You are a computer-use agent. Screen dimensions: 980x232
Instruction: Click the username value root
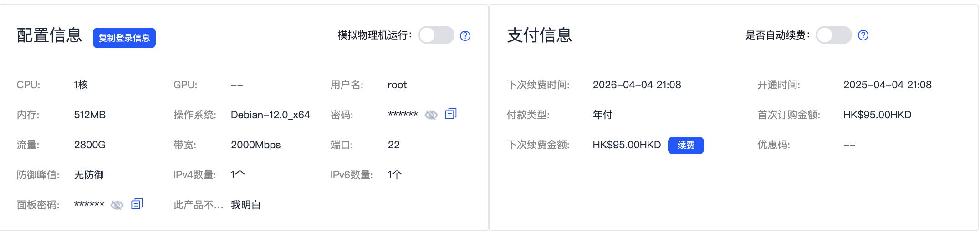[x=397, y=85]
